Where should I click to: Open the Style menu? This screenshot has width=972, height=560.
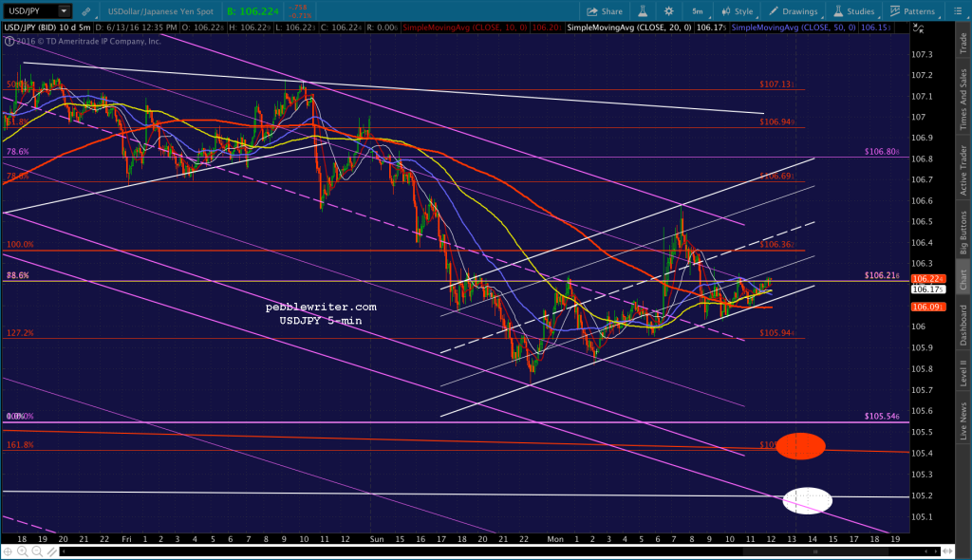pos(737,11)
